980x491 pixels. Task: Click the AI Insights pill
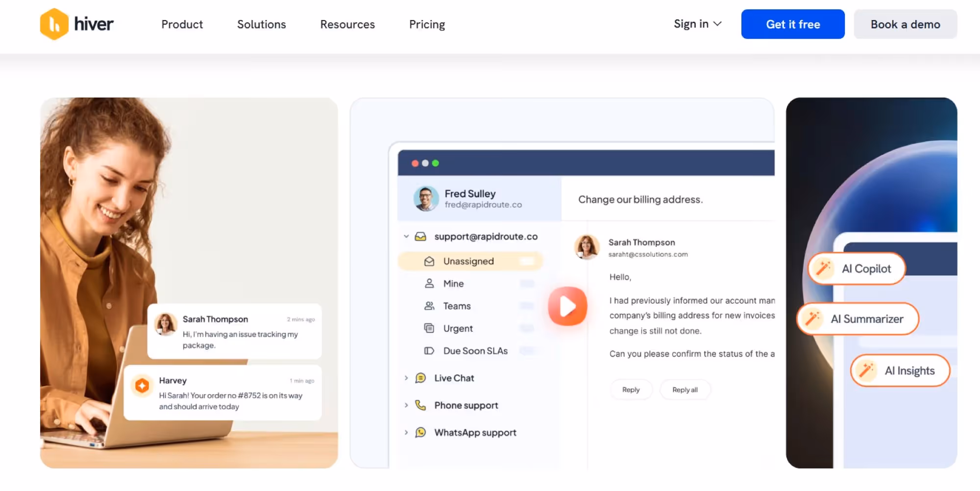(x=900, y=370)
